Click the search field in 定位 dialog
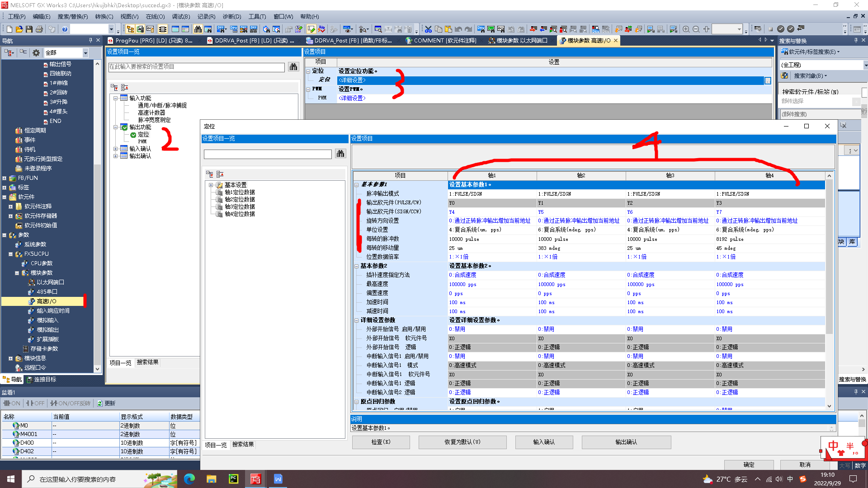Viewport: 868px width, 488px height. coord(268,154)
